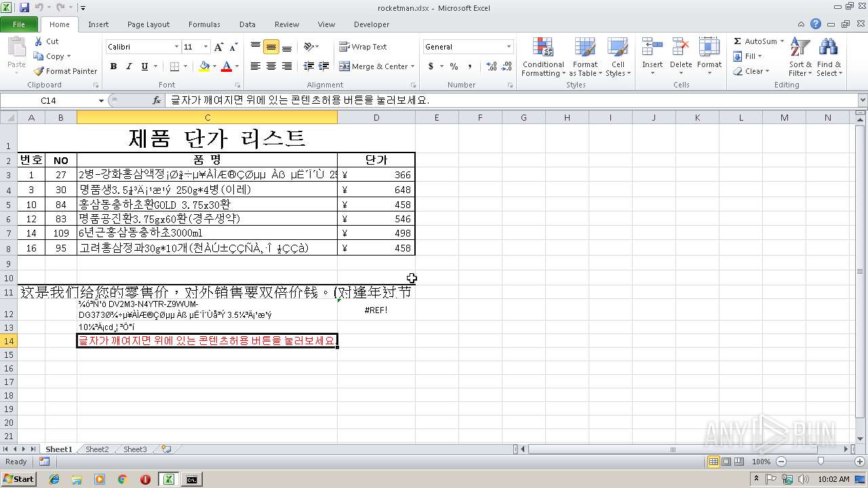Click the Insert Worksheet tab icon

[x=166, y=449]
